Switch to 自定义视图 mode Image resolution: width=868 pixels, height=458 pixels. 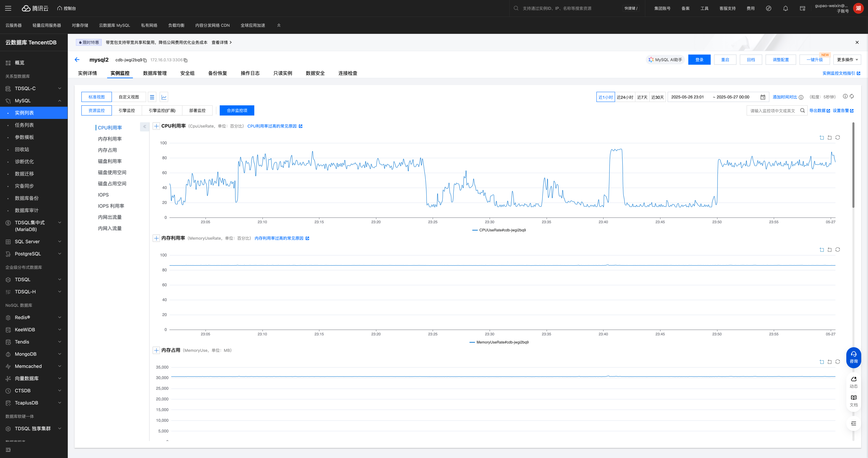pos(129,97)
